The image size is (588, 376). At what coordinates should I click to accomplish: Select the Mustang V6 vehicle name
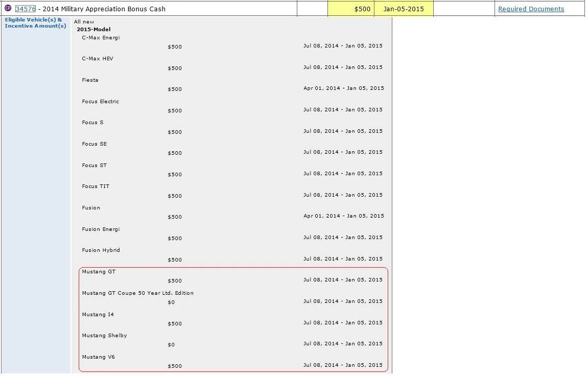[99, 357]
